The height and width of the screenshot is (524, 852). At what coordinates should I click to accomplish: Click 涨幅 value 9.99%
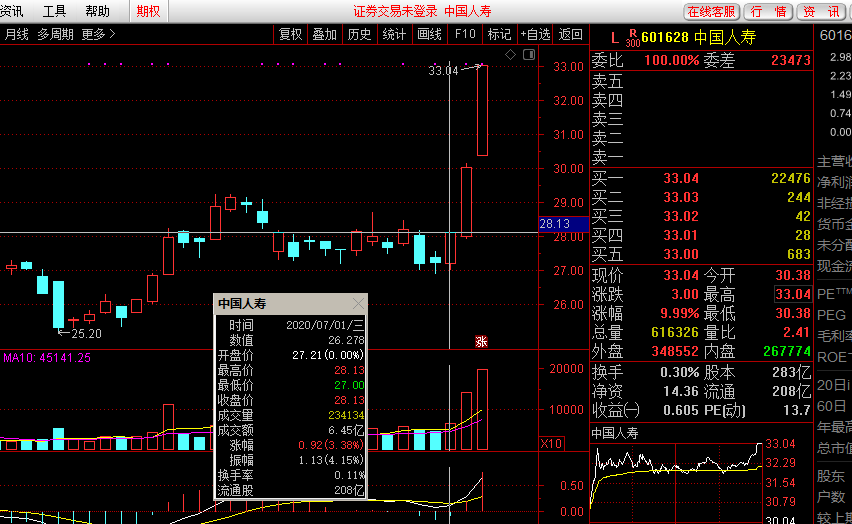pos(680,314)
